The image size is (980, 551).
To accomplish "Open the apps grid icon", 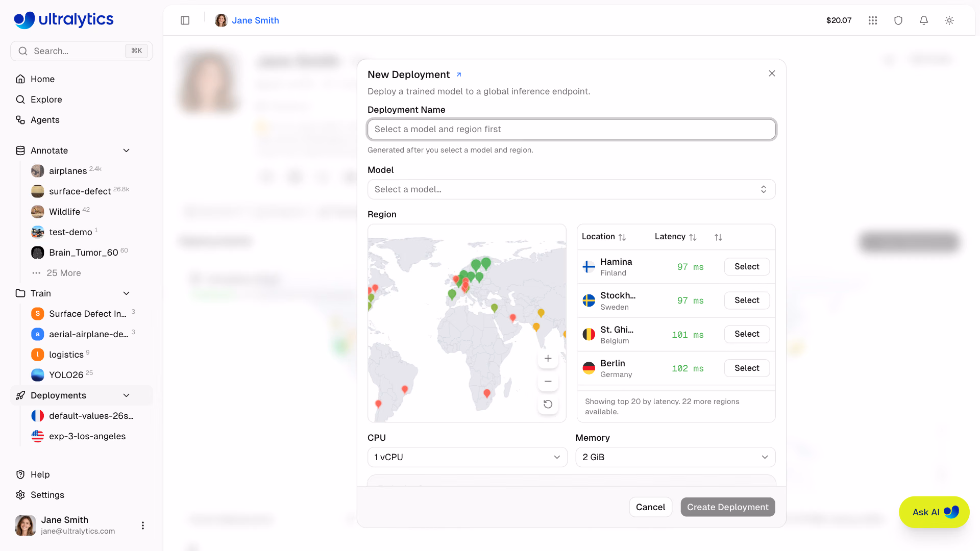I will 873,20.
